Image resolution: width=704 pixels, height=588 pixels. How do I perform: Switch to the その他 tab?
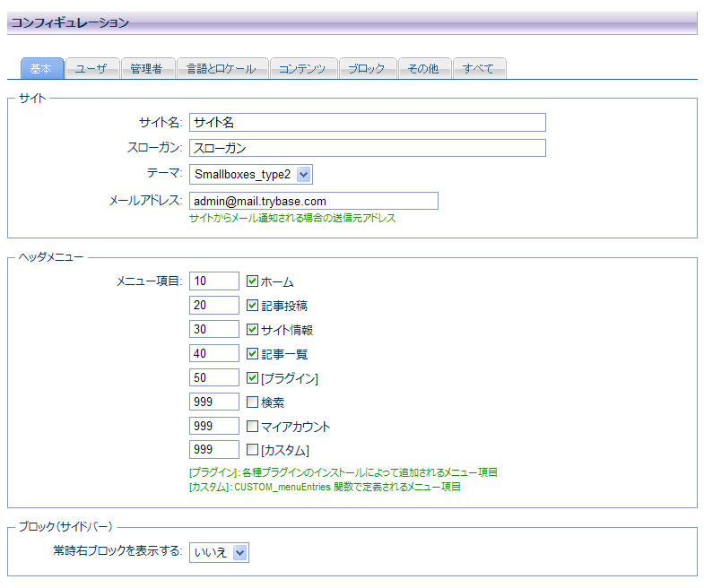pyautogui.click(x=423, y=69)
